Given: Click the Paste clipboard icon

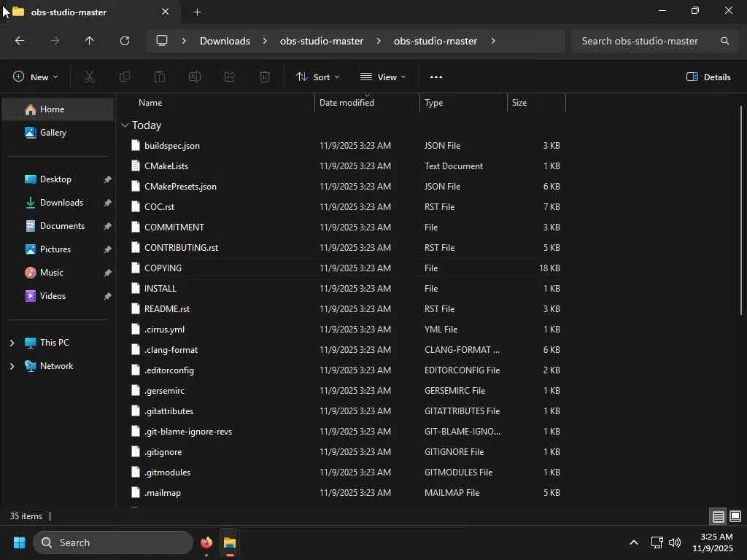Looking at the screenshot, I should [160, 77].
